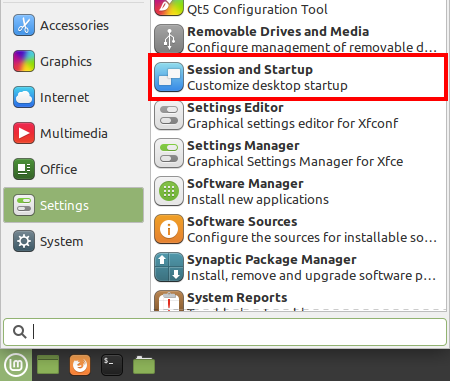Open Software Sources
The image size is (450, 381).
coord(298,229)
